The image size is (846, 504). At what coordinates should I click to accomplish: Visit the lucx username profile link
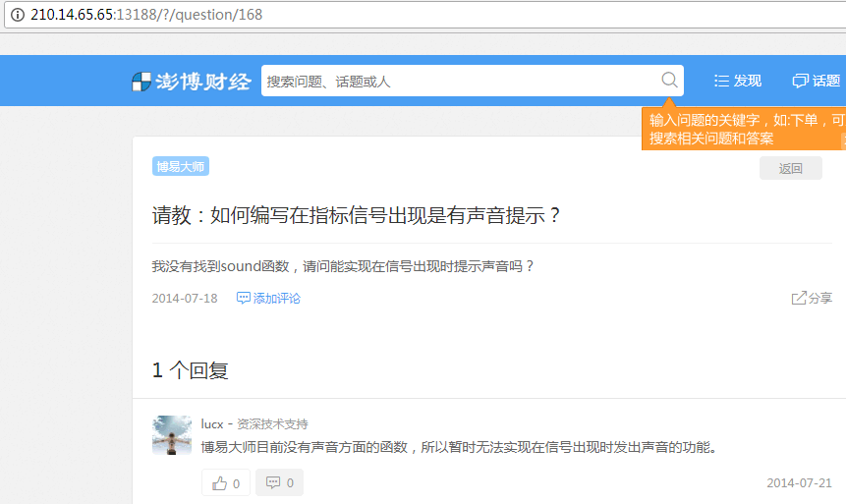(x=212, y=424)
